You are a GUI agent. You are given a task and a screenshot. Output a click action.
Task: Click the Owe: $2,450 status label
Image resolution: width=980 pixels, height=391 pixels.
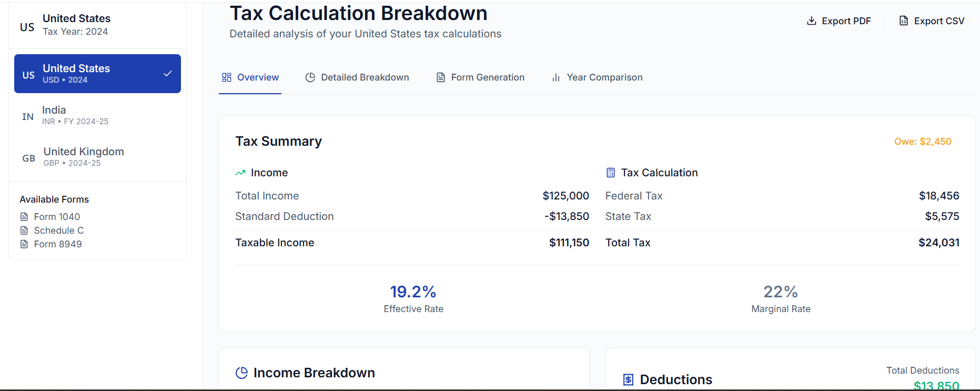click(923, 142)
